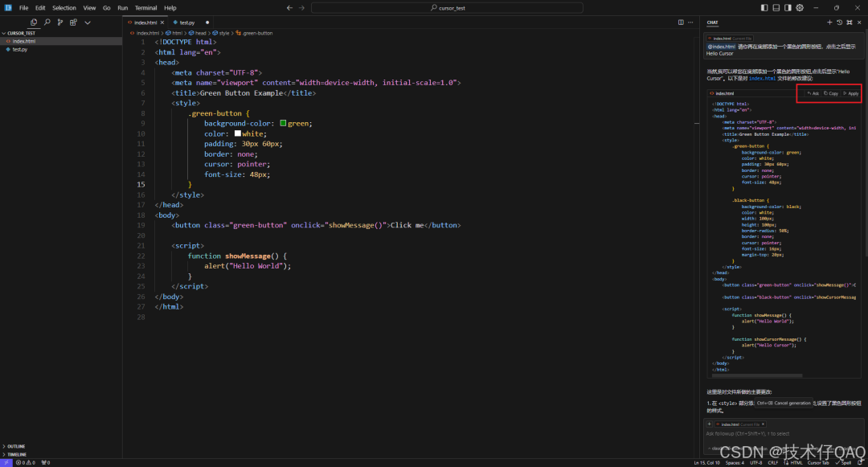Screen dimensions: 868x467
Task: Close the index.html editor tab
Action: pyautogui.click(x=162, y=23)
